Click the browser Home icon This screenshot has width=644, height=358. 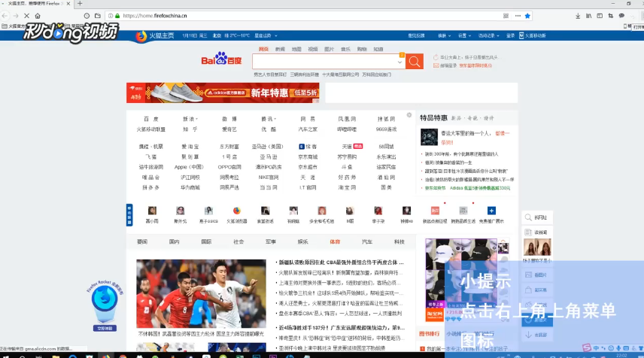[x=38, y=16]
